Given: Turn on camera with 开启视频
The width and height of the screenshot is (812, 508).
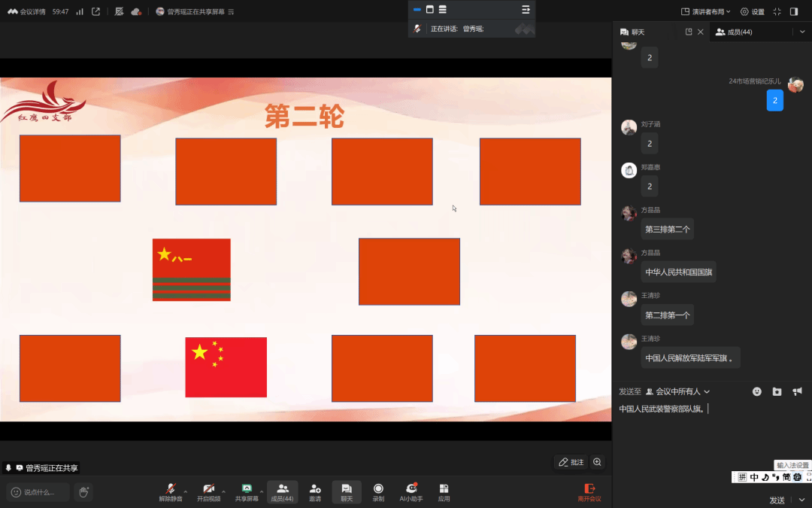Looking at the screenshot, I should click(x=208, y=492).
